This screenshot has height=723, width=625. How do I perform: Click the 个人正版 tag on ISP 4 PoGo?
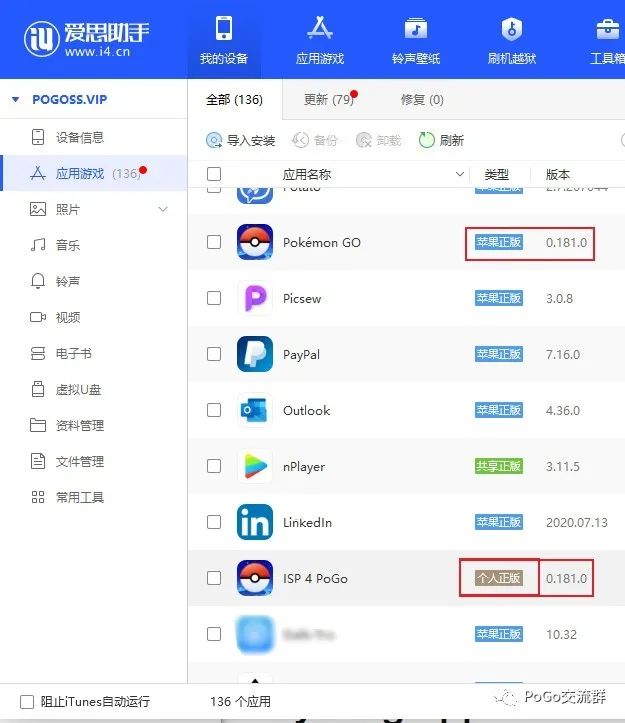click(499, 578)
